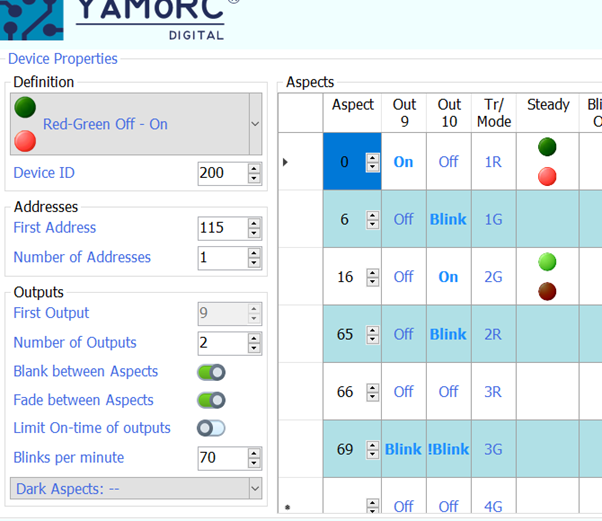Screen dimensions: 602x521
Task: Open the Dark Aspects dropdown
Action: point(136,488)
